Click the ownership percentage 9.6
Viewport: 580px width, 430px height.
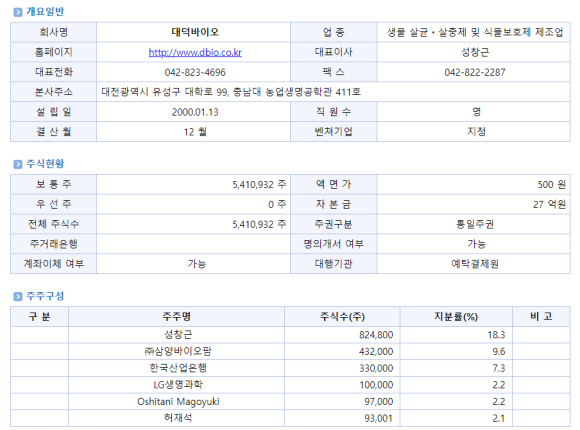click(499, 352)
